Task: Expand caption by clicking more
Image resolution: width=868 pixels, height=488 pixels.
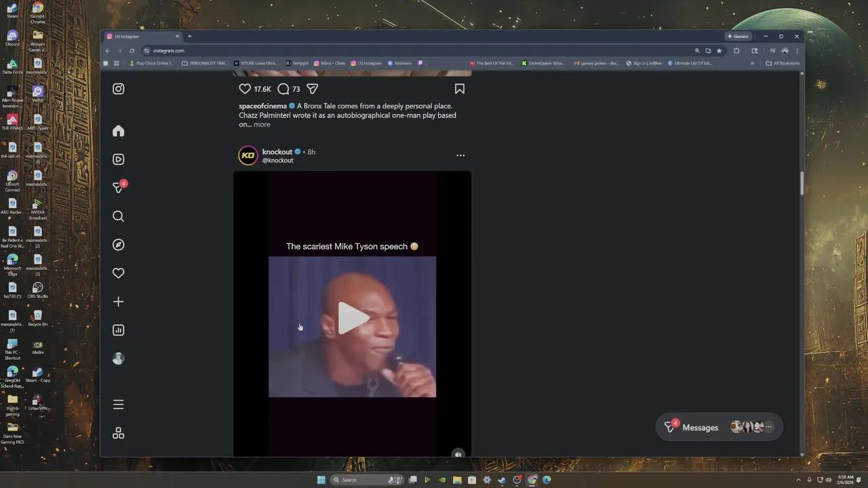Action: click(x=262, y=125)
